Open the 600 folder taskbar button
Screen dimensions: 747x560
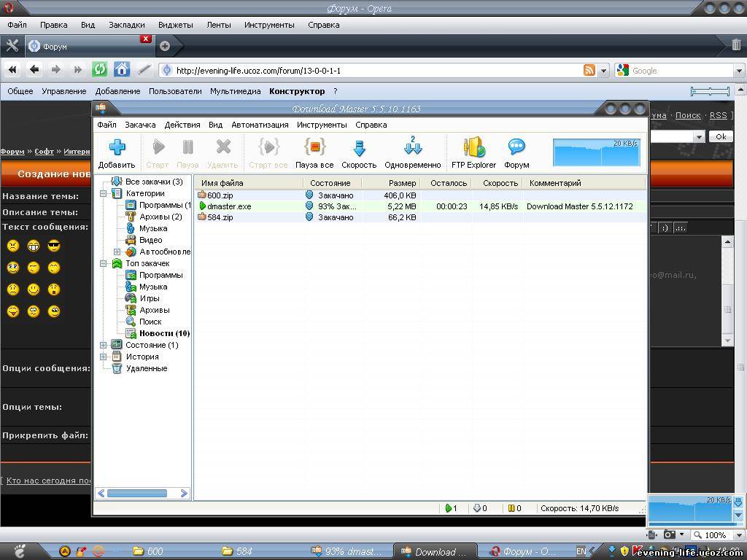click(147, 551)
